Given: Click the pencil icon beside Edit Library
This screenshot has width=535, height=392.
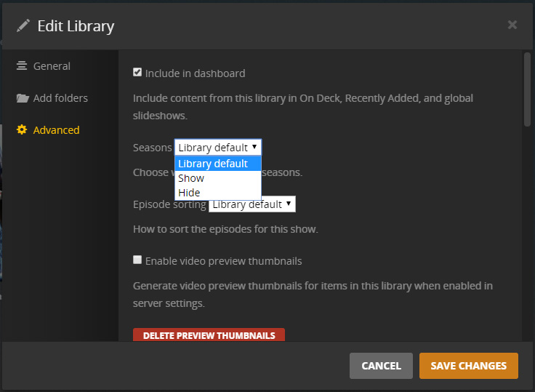Looking at the screenshot, I should [23, 26].
